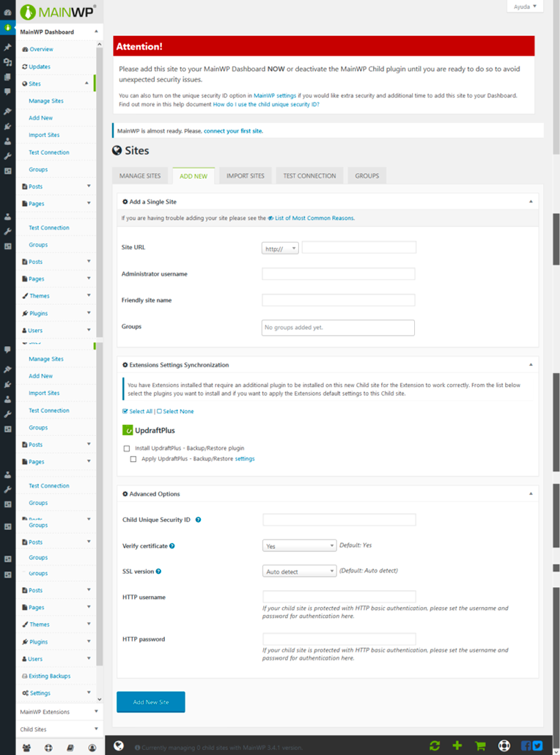
Task: Click the lifebuoy icon under Child Sites
Action: [x=48, y=748]
